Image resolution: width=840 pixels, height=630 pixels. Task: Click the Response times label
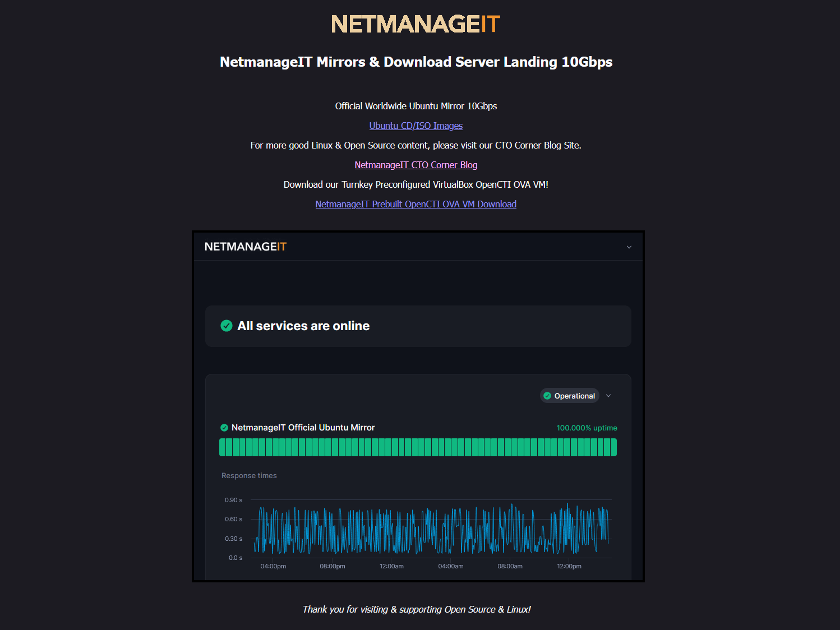(249, 475)
